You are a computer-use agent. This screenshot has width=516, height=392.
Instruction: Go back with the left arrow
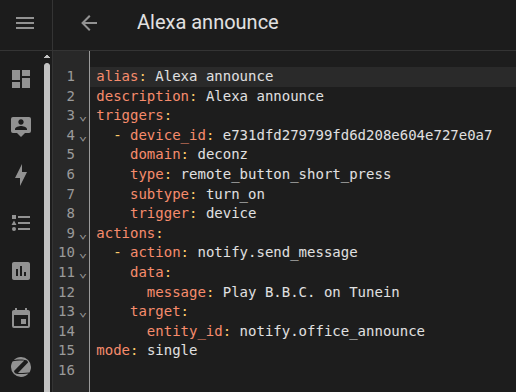click(x=89, y=23)
